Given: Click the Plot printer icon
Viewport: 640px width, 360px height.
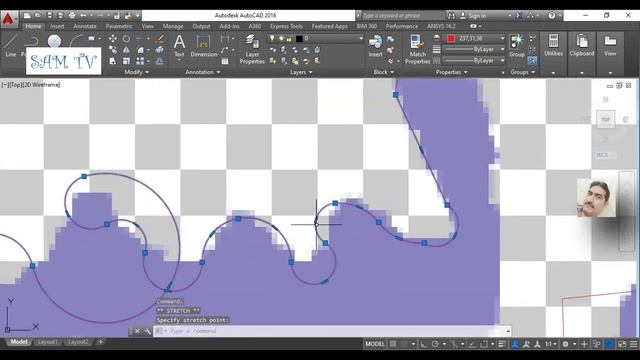Looking at the screenshot, I should pos(72,16).
